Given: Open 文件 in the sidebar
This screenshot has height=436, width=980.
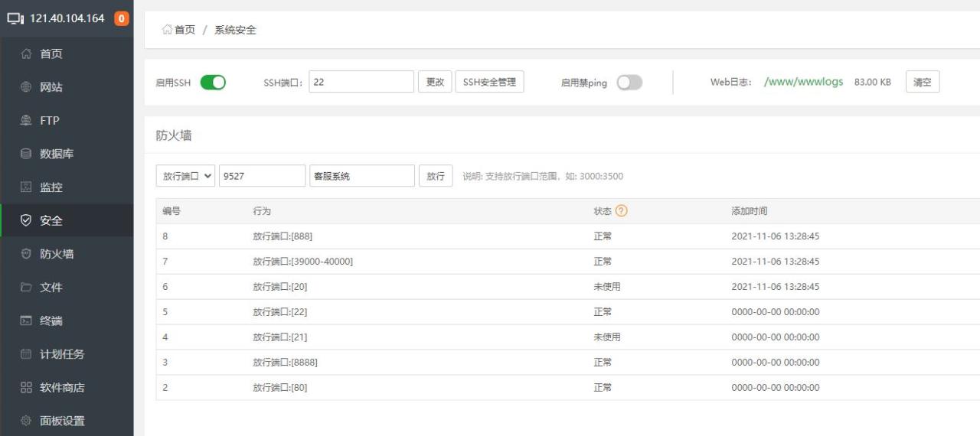Looking at the screenshot, I should (x=51, y=287).
